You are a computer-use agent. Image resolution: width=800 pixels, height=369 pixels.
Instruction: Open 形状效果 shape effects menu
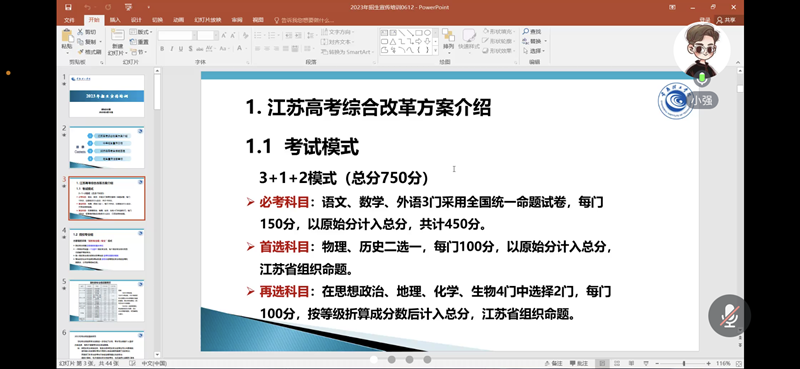(499, 51)
